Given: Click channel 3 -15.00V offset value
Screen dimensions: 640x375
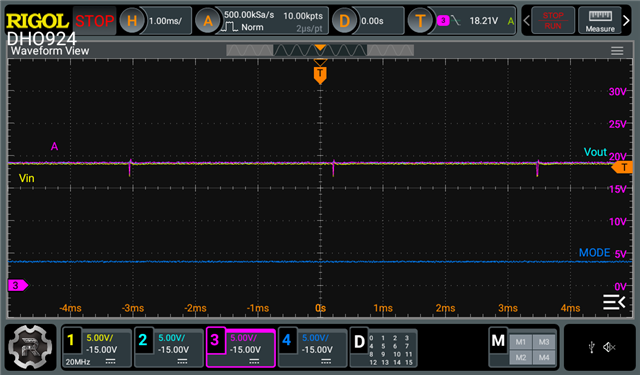Looking at the screenshot, I should [245, 350].
